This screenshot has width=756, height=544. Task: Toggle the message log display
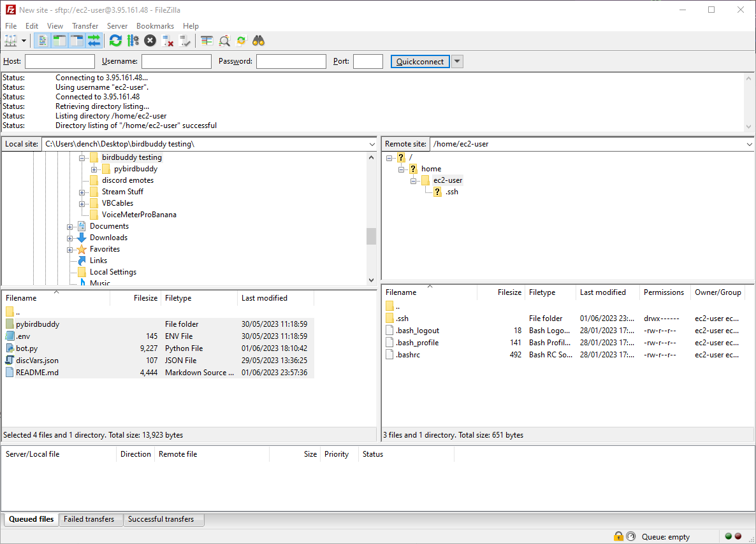pos(43,41)
